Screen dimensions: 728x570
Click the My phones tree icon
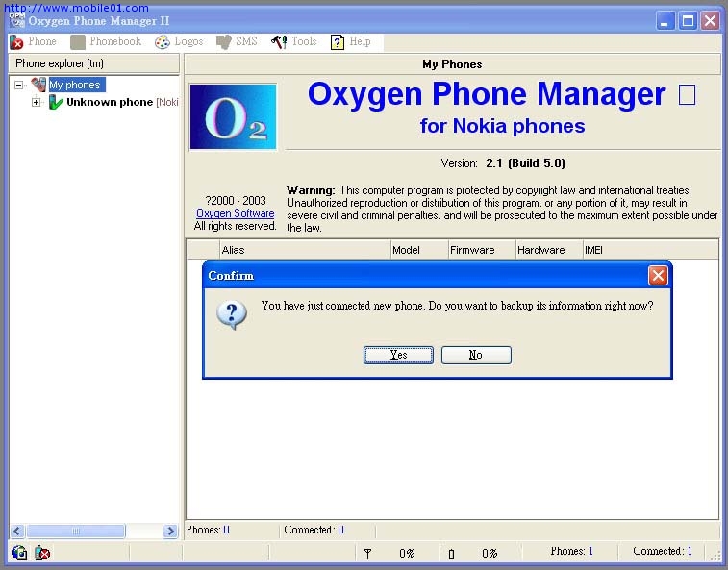point(38,85)
